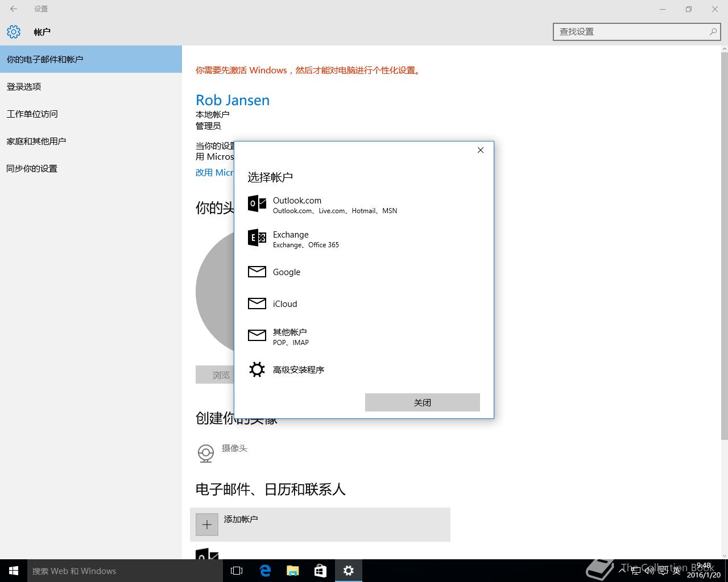Screen dimensions: 728x582
Task: Click the 关闭 button in the dialog
Action: [423, 402]
